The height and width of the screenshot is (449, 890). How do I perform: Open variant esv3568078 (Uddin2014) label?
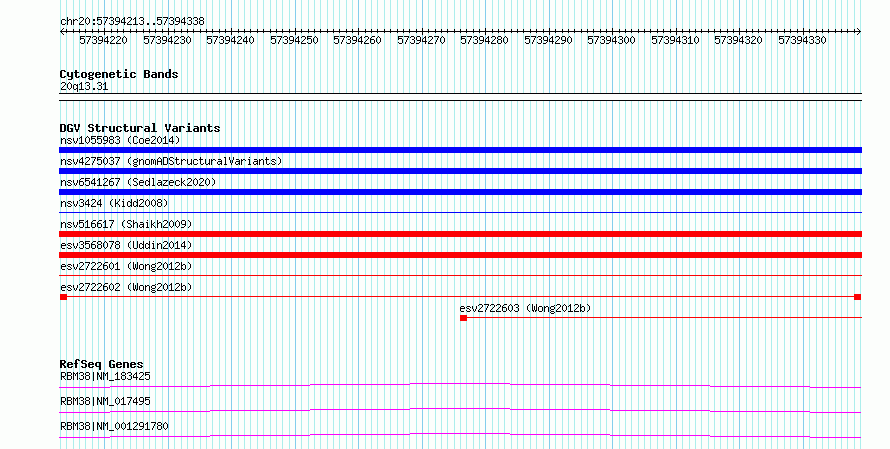126,245
